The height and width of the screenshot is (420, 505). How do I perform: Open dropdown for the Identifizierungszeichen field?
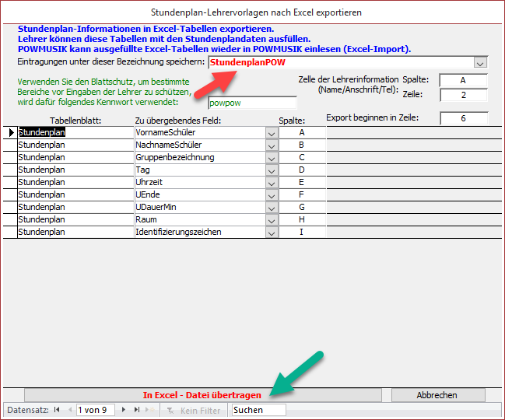(271, 233)
